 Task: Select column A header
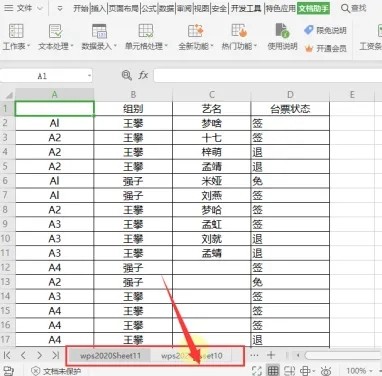point(55,95)
